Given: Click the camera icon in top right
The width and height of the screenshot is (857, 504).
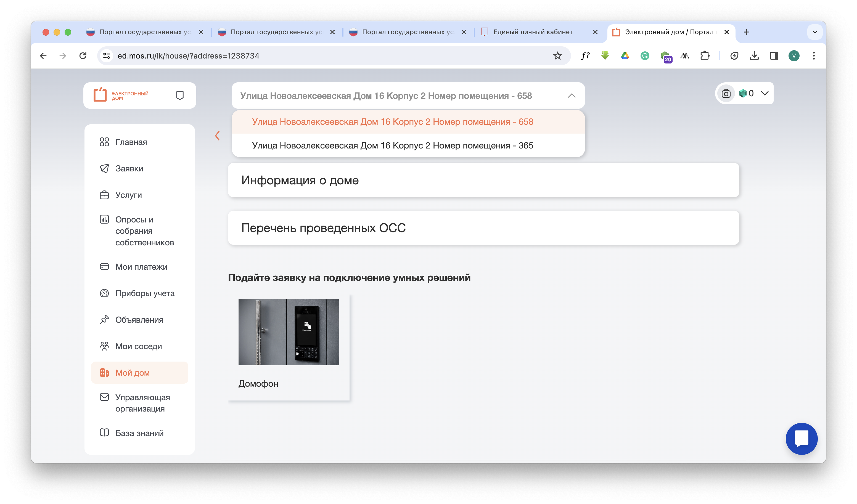Looking at the screenshot, I should [x=726, y=94].
